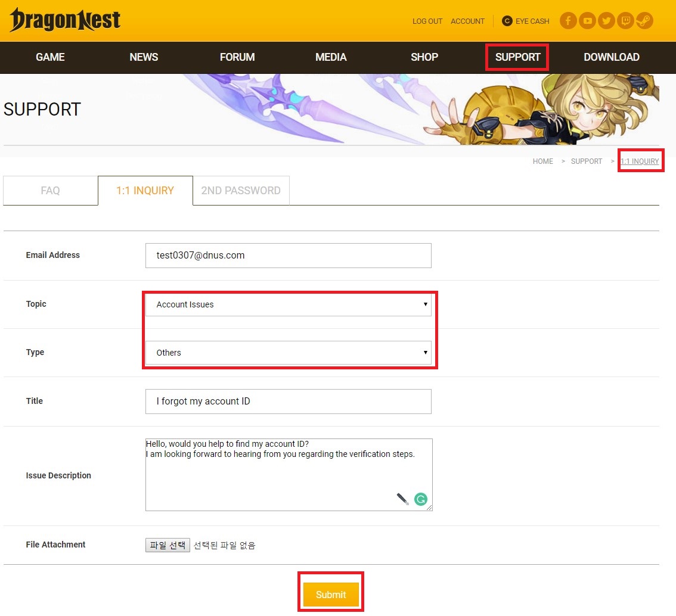Click the file select button for attachment

168,545
